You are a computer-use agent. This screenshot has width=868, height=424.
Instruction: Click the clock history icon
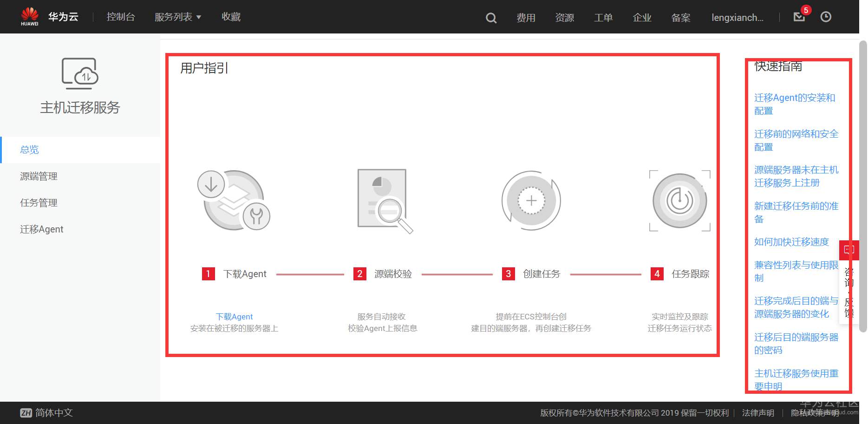click(x=826, y=17)
